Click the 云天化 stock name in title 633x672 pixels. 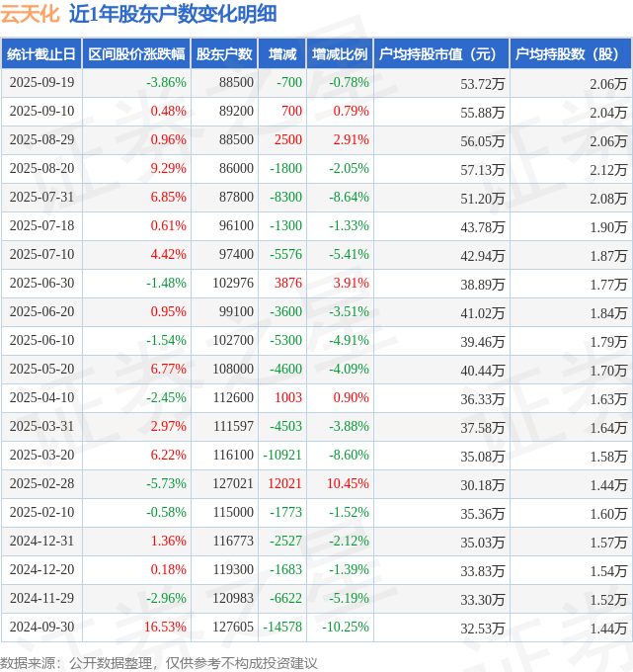[30, 14]
